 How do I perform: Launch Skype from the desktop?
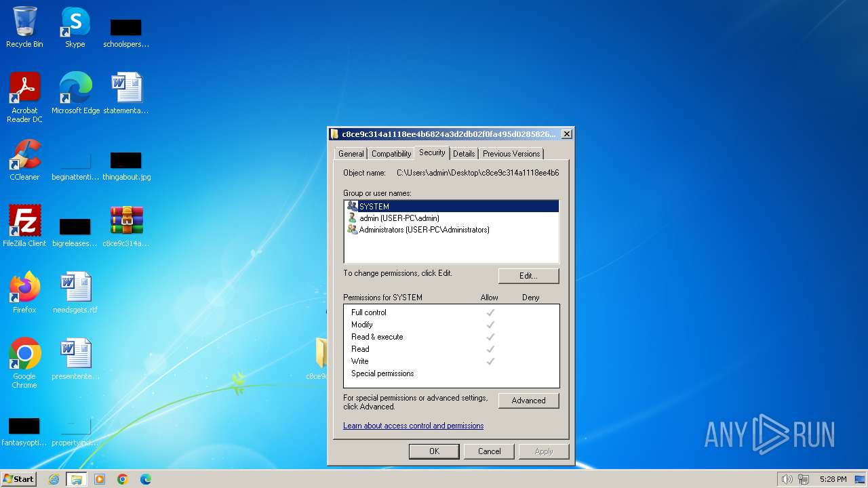[75, 27]
